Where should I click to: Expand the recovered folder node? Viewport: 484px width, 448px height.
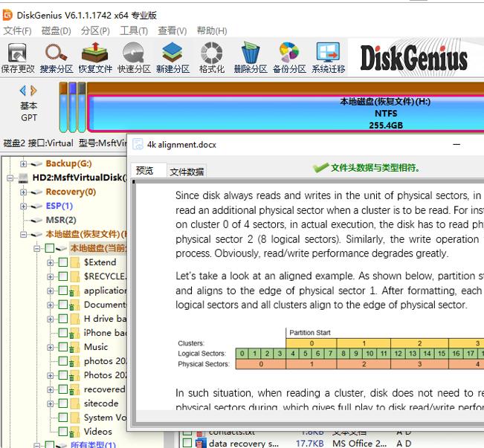click(x=50, y=389)
